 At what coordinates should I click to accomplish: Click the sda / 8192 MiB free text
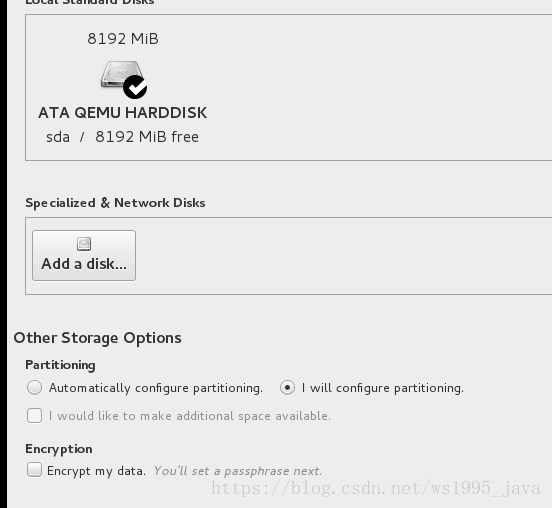pos(123,137)
